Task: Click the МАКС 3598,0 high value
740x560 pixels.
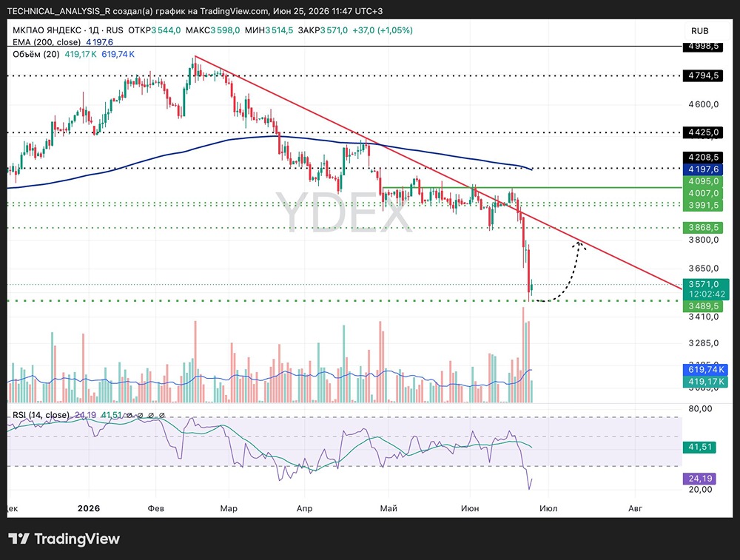Action: 212,30
